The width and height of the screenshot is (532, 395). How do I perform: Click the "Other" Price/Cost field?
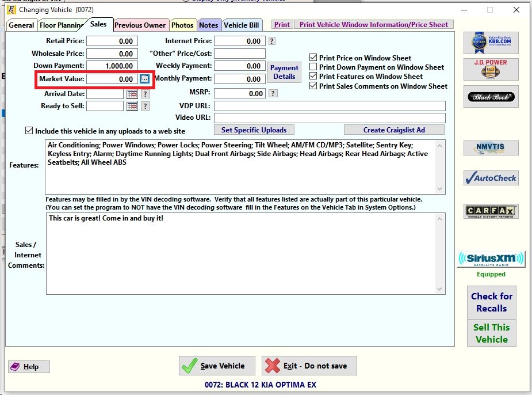coord(239,54)
